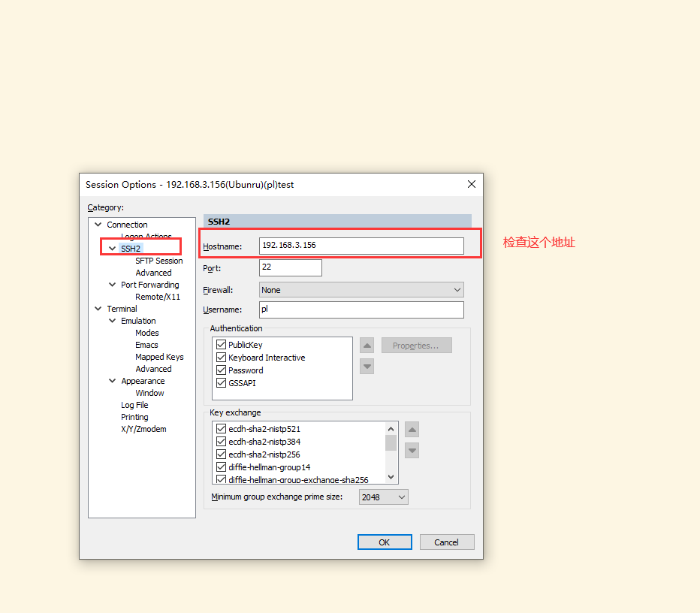The image size is (700, 613).
Task: Move authentication method up with arrow
Action: [367, 346]
